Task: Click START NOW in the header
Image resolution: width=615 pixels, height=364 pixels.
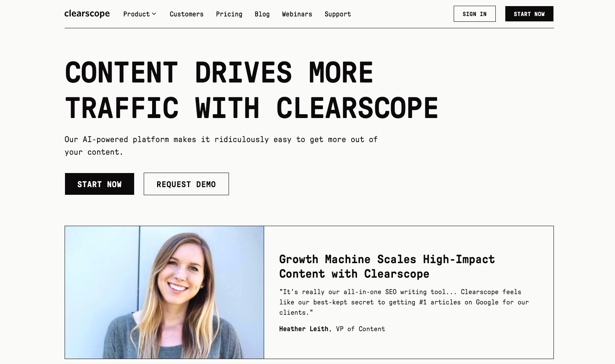Action: click(529, 14)
